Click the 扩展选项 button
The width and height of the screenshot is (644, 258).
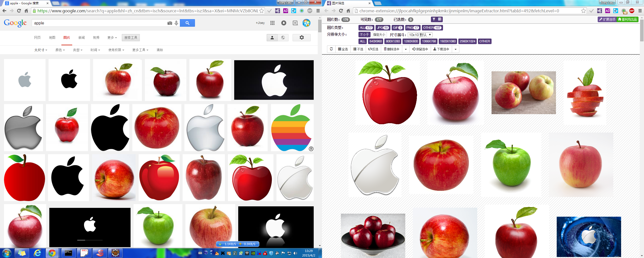point(607,19)
